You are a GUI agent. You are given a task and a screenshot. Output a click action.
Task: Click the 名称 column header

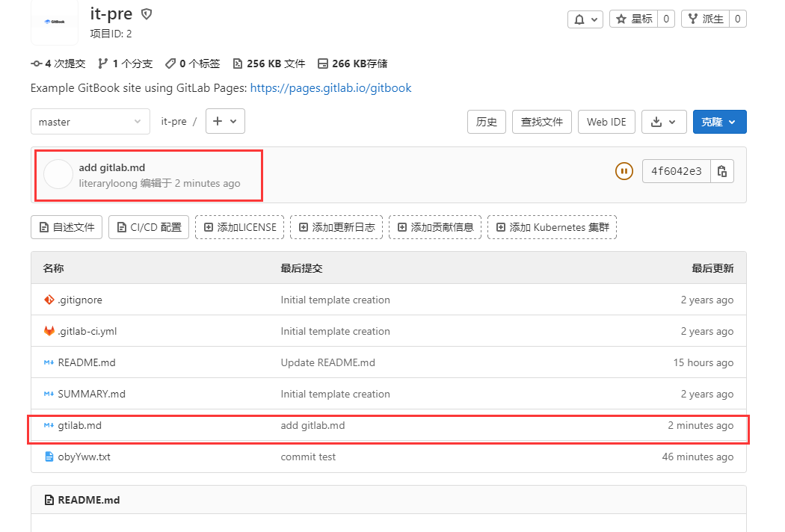(53, 268)
